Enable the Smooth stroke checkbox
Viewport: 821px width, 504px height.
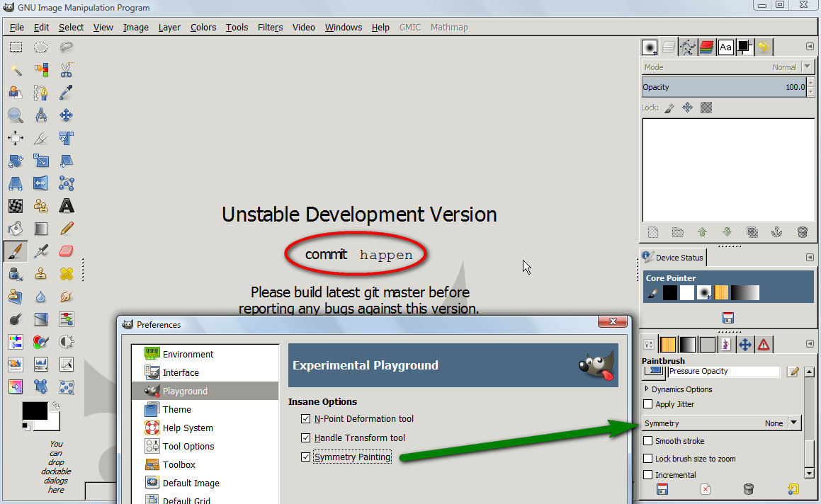[648, 441]
